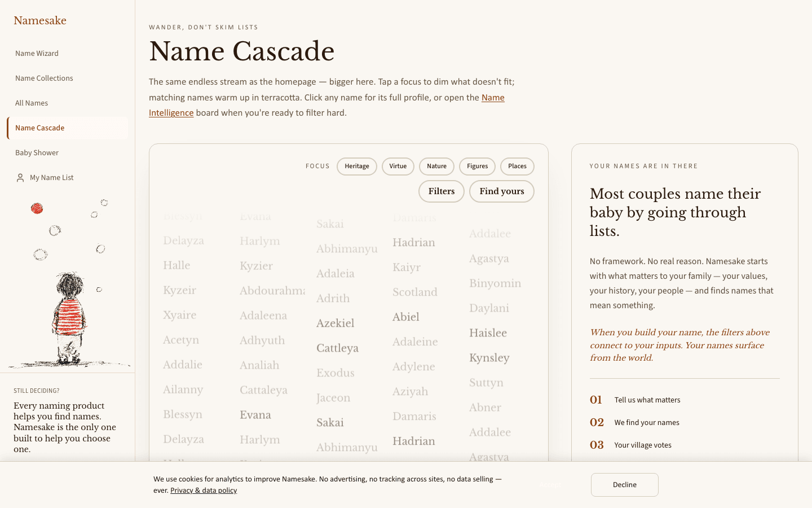The image size is (812, 508).
Task: Open the name Kyzeir
Action: coord(179,290)
